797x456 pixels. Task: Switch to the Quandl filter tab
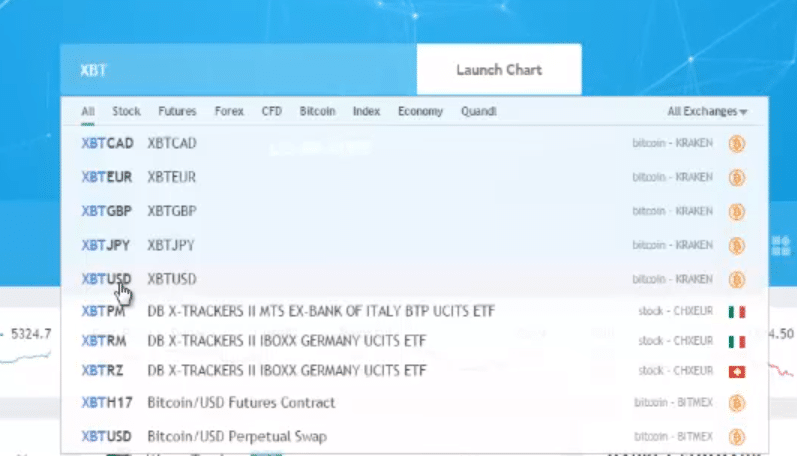[478, 111]
